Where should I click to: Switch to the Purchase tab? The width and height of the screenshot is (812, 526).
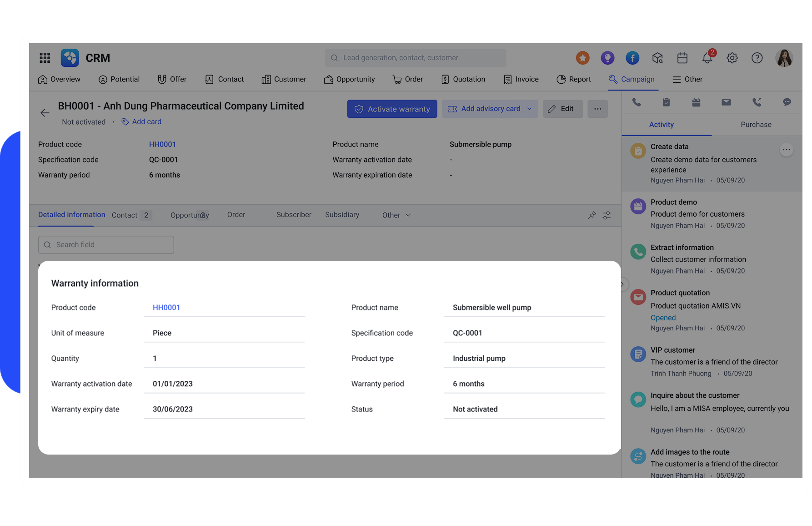[756, 124]
